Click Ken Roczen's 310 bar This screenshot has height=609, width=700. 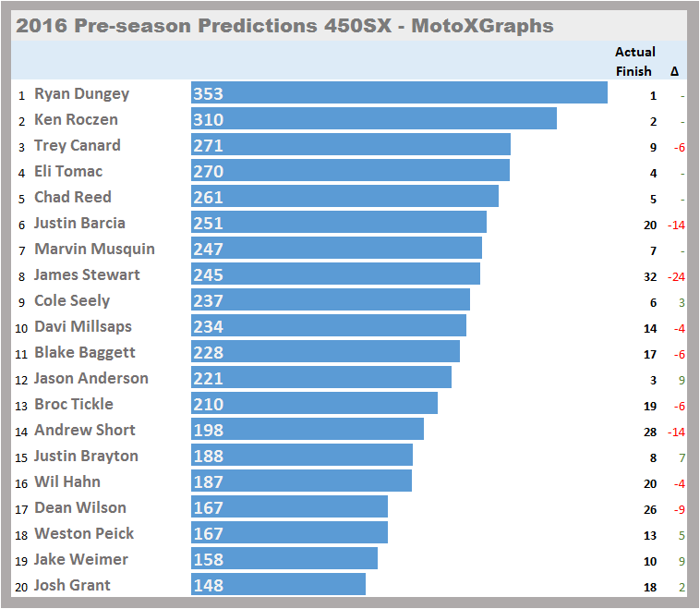(x=373, y=119)
